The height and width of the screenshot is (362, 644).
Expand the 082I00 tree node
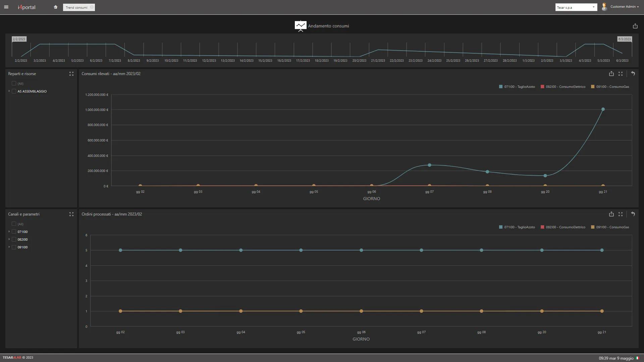[9, 239]
